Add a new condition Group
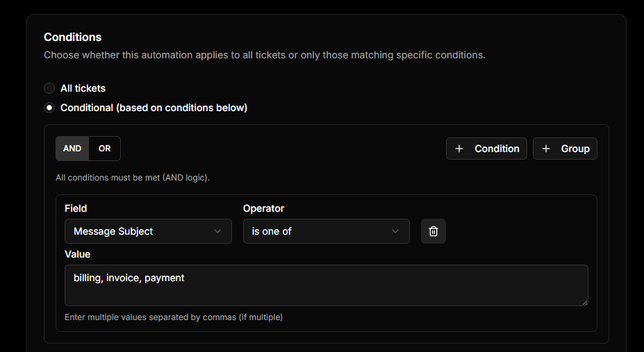 click(565, 149)
